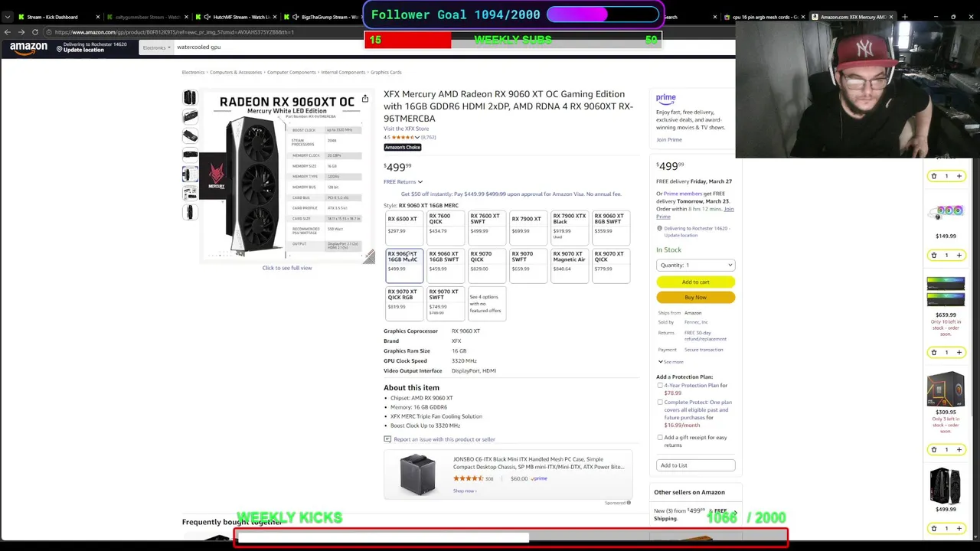
Task: Expand the star rating popover arrow
Action: 417,138
